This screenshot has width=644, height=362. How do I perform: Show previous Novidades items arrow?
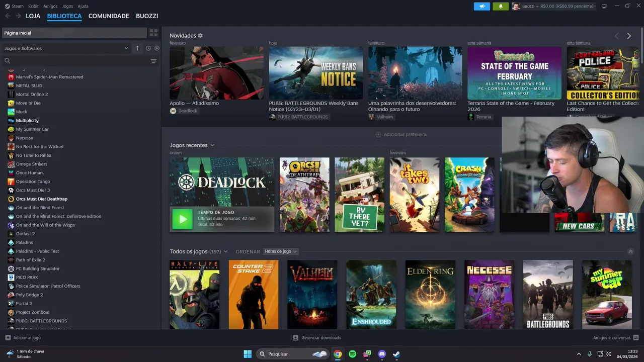click(616, 36)
